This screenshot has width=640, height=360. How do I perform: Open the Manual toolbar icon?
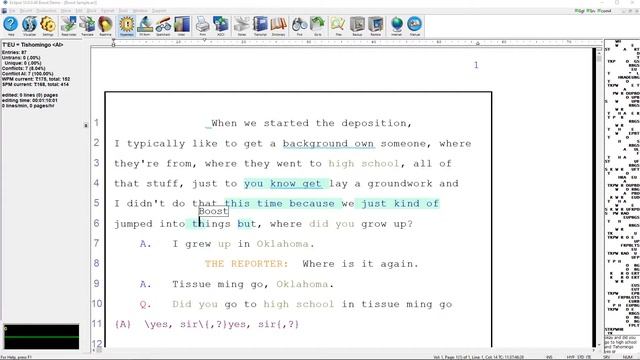click(x=415, y=26)
